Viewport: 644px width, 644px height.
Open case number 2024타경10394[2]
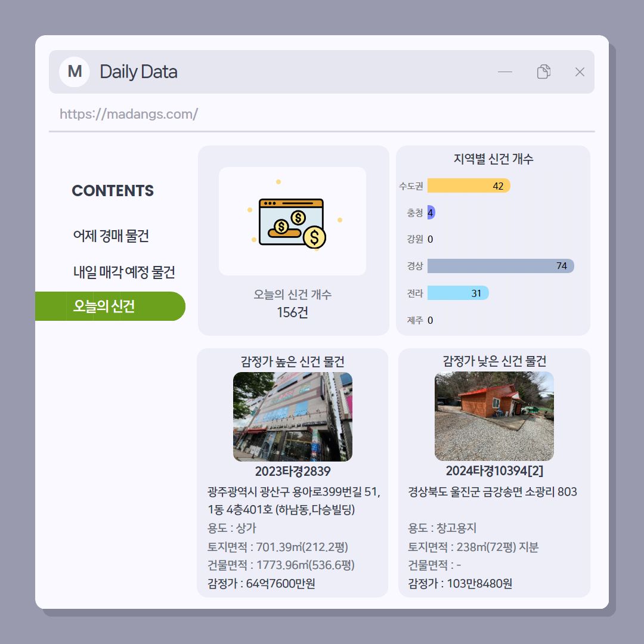point(494,470)
